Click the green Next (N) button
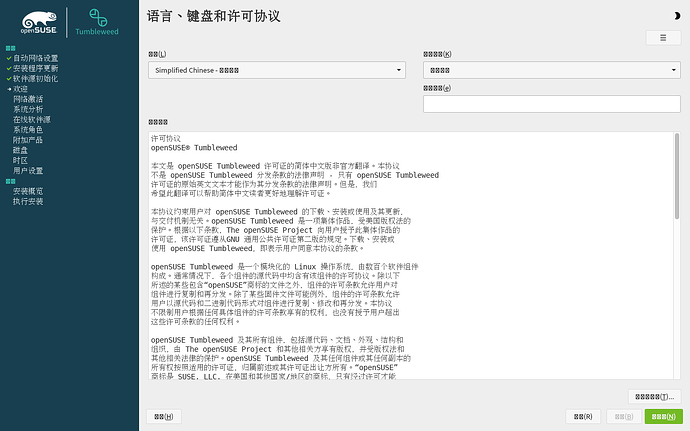 [664, 416]
